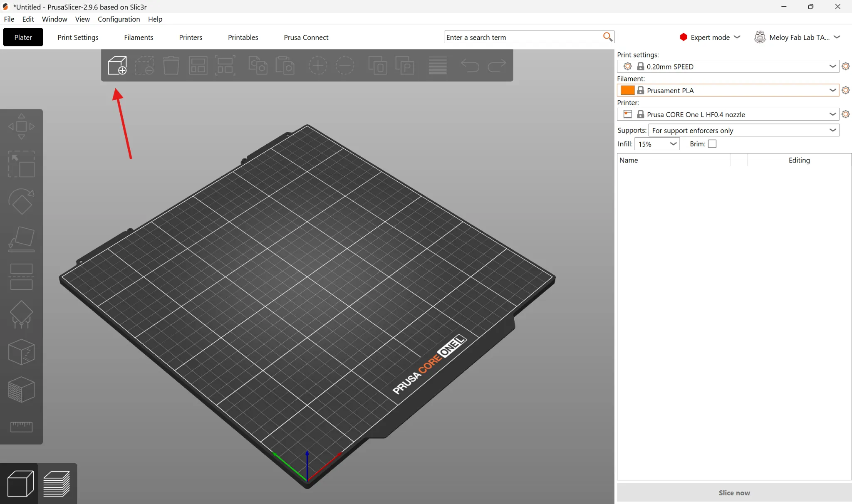The image size is (852, 504).
Task: Open the Prusa Connect tab
Action: [306, 37]
